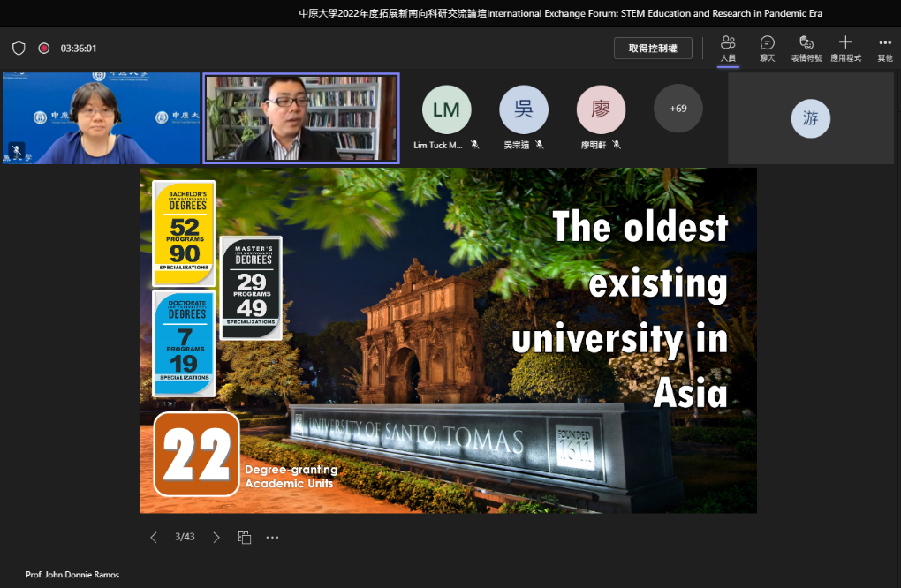Click the Master's Degrees black card
Viewport: 901px width, 588px height.
(251, 288)
